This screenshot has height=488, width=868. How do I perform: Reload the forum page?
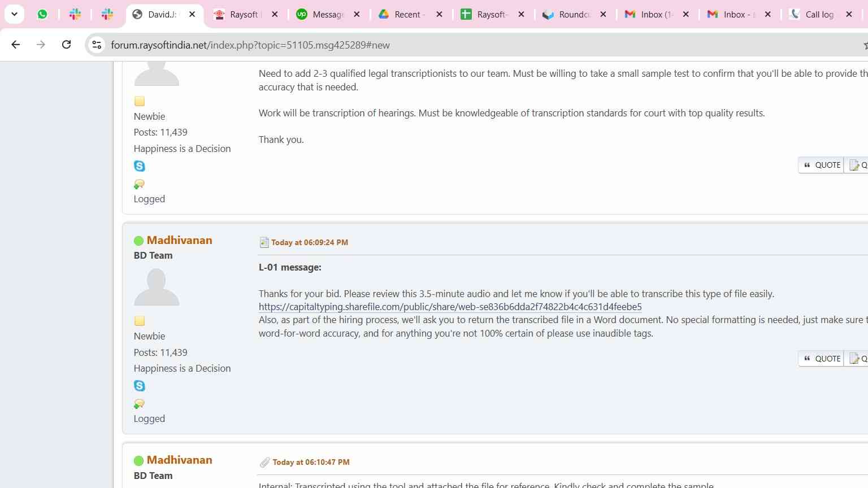66,45
